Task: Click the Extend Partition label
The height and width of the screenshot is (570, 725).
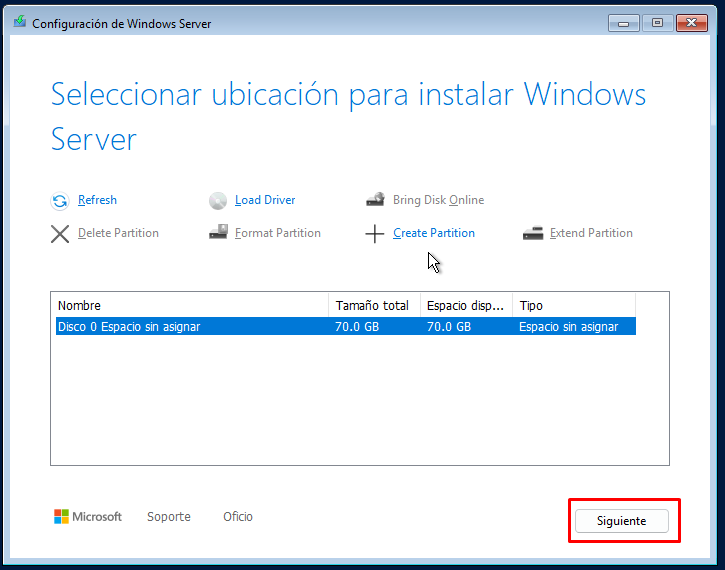Action: [x=591, y=233]
